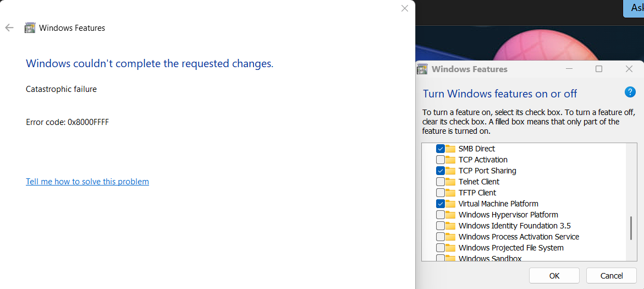This screenshot has width=644, height=289.
Task: Click Windows Identity Foundation 3.5 folder icon
Action: (450, 226)
